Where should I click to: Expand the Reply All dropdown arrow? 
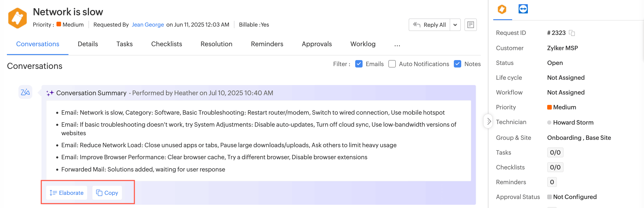click(455, 25)
